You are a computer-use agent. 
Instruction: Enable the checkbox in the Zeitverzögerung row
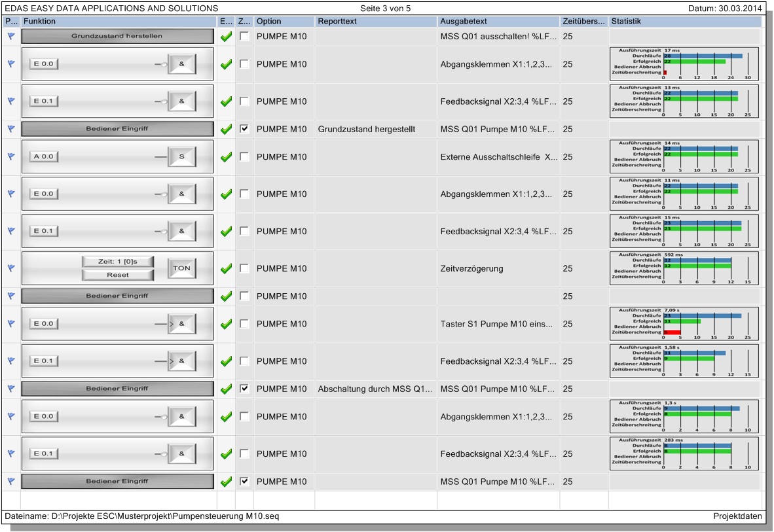[x=244, y=268]
